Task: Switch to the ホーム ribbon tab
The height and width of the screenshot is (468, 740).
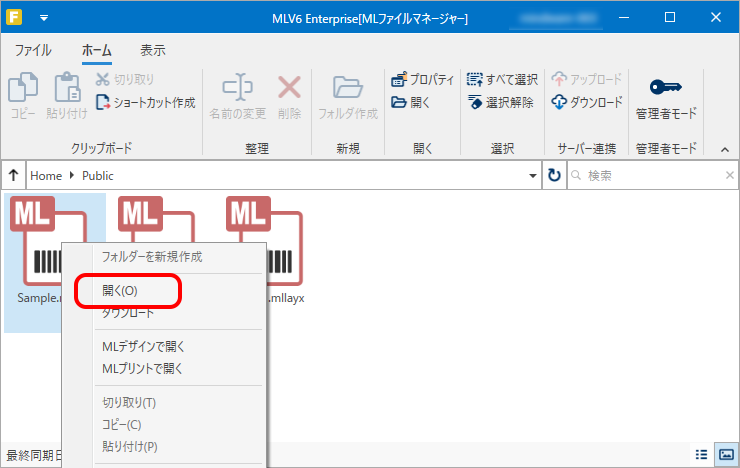Action: [x=96, y=50]
